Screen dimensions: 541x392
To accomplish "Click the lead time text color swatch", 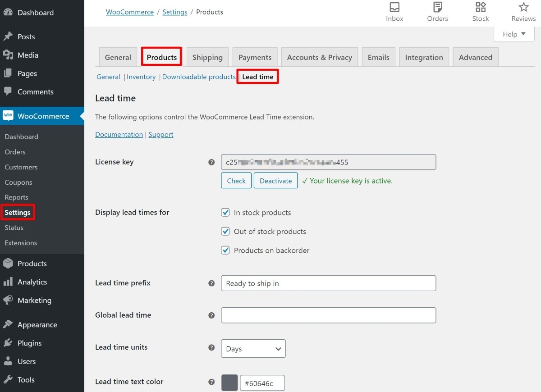I will [x=229, y=383].
